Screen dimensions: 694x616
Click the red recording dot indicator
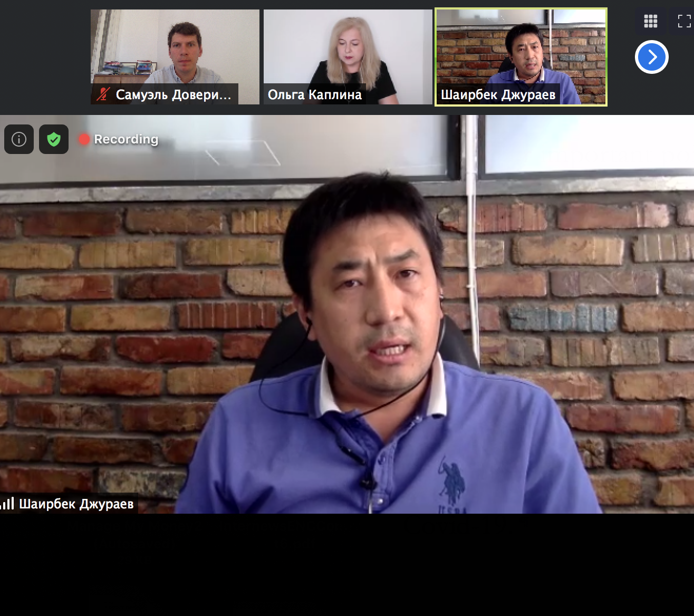84,139
